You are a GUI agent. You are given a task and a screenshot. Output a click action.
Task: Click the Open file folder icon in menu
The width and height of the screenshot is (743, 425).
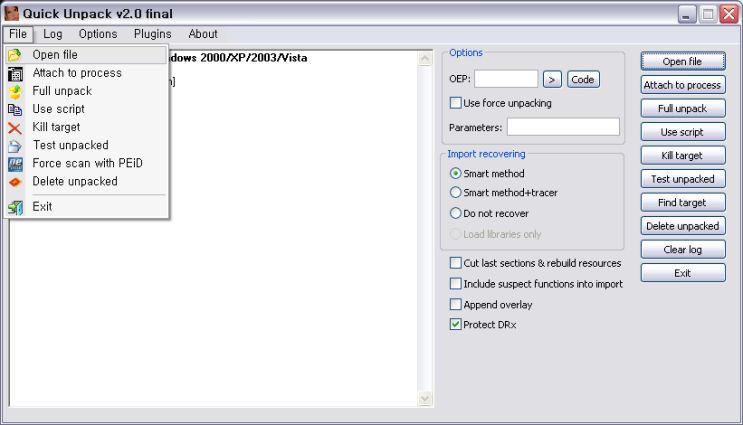point(15,55)
